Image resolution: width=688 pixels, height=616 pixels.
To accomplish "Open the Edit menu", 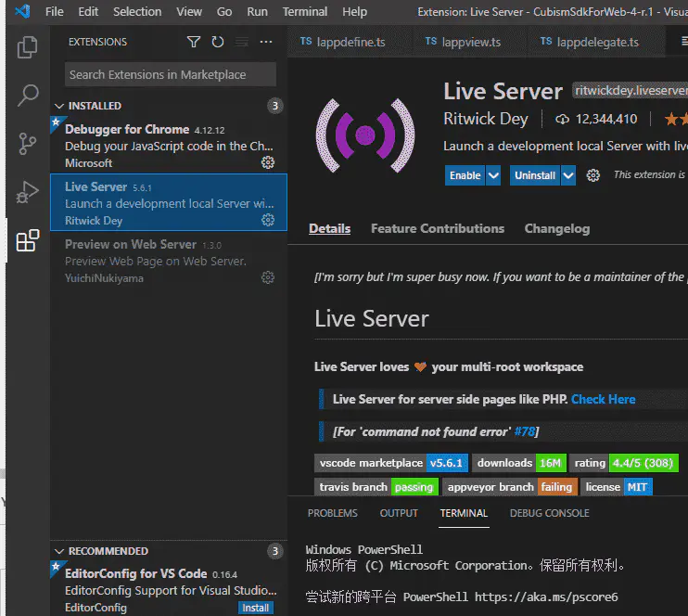I will [x=88, y=11].
